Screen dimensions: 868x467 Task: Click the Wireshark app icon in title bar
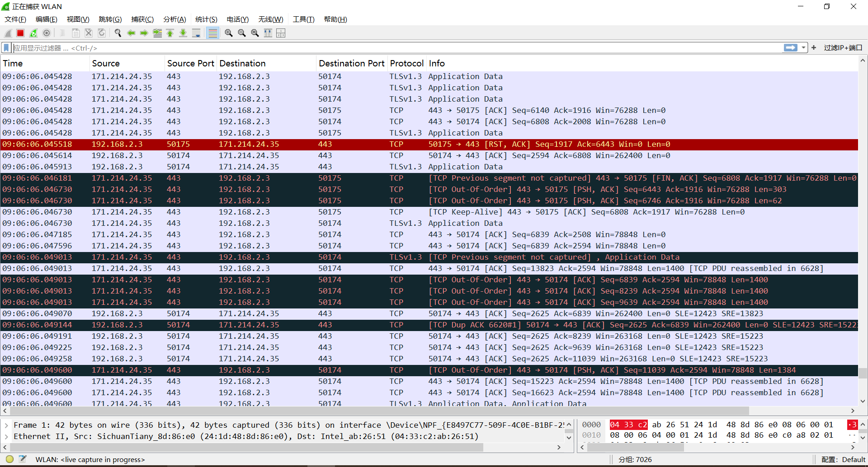pyautogui.click(x=5, y=6)
